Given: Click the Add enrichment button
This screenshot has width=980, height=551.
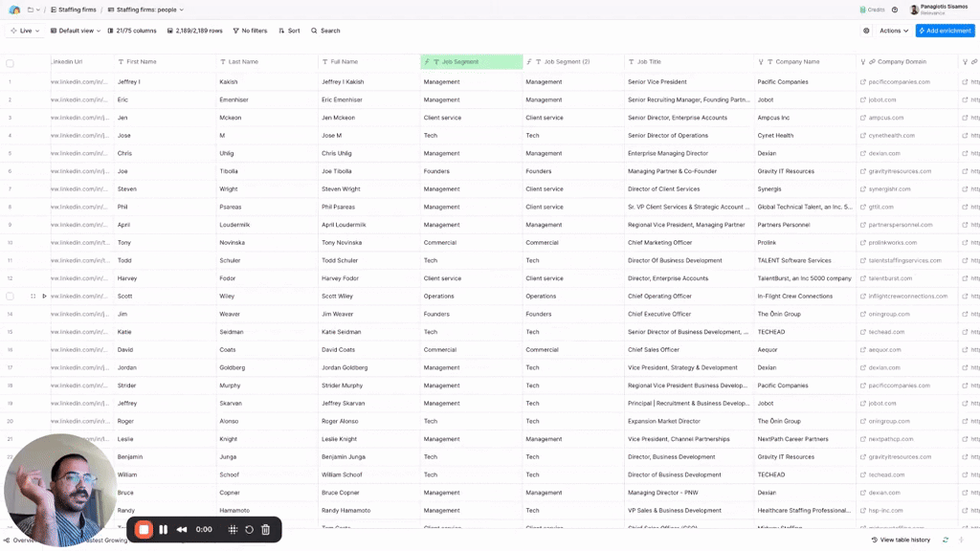Looking at the screenshot, I should click(x=945, y=31).
